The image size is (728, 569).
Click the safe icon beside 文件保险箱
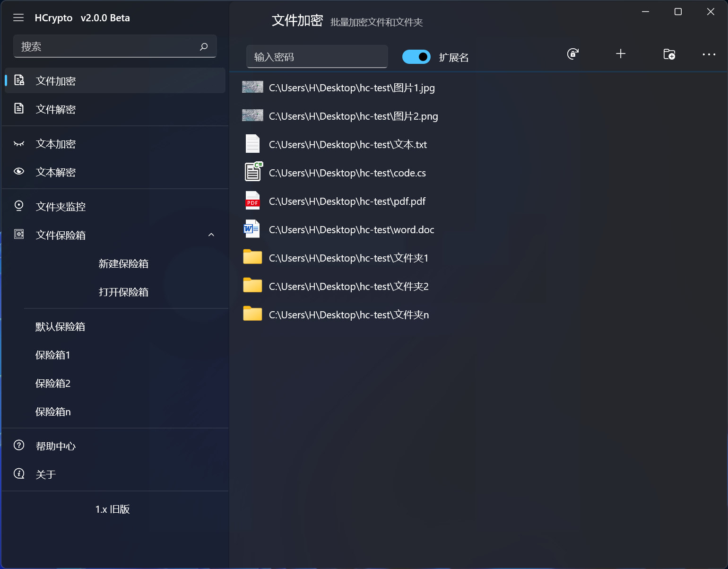pos(19,234)
